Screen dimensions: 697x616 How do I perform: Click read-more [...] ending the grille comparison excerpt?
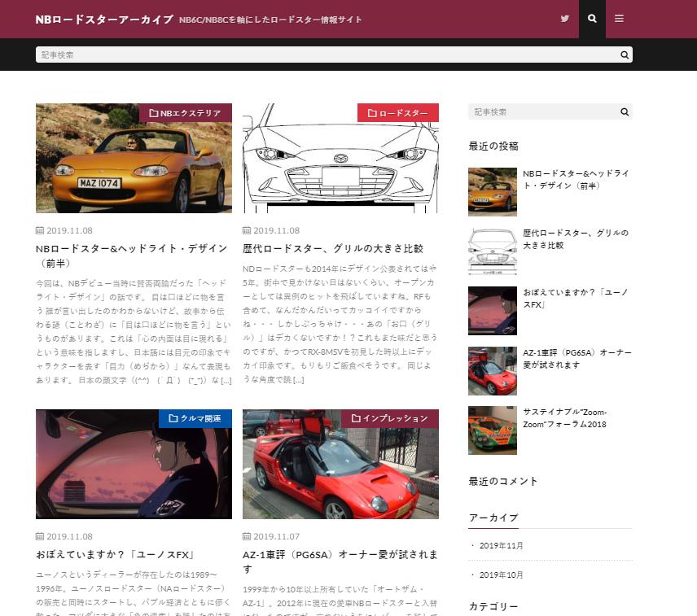(x=298, y=380)
